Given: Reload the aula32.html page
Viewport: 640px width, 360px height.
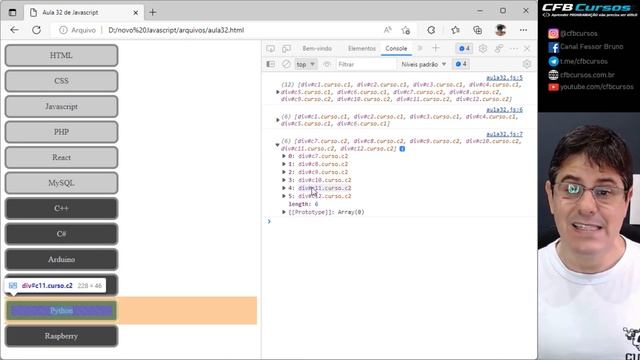Looking at the screenshot, I should tap(36, 30).
